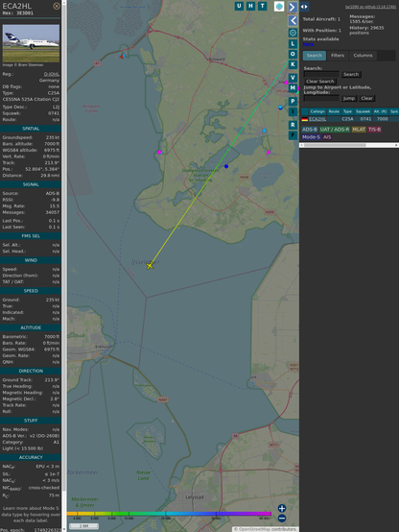This screenshot has width=399, height=532.
Task: Click the double-arrow sidebar toggle button
Action: tap(304, 7)
